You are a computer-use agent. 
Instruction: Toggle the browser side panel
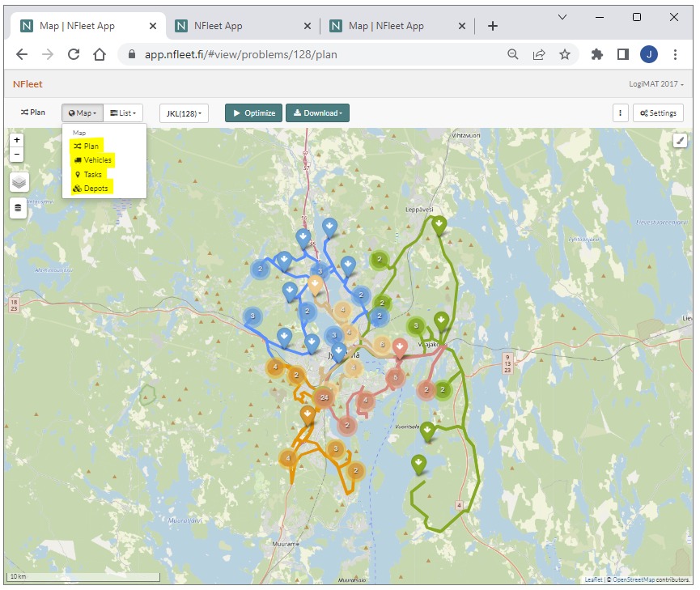[623, 54]
